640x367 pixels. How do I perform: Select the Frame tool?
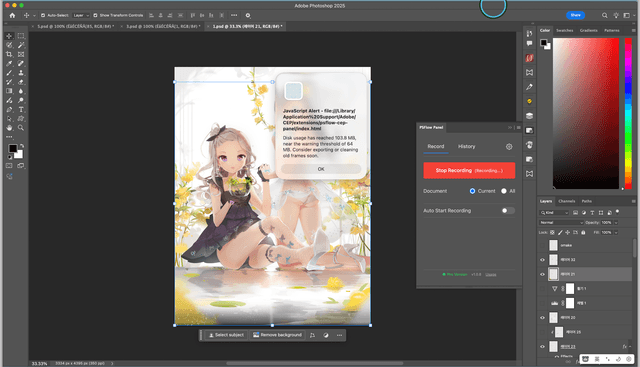[21, 54]
